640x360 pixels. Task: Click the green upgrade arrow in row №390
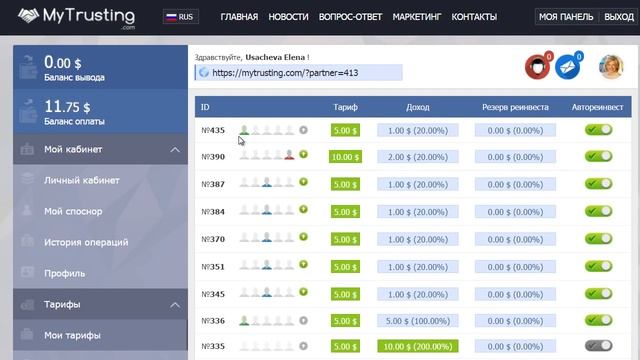[303, 154]
